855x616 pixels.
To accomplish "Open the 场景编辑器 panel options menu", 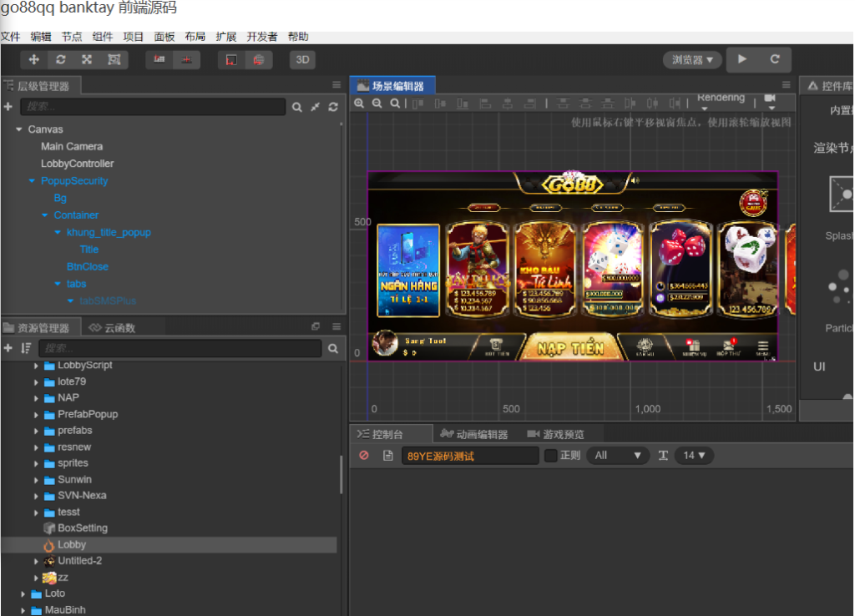I will [786, 84].
